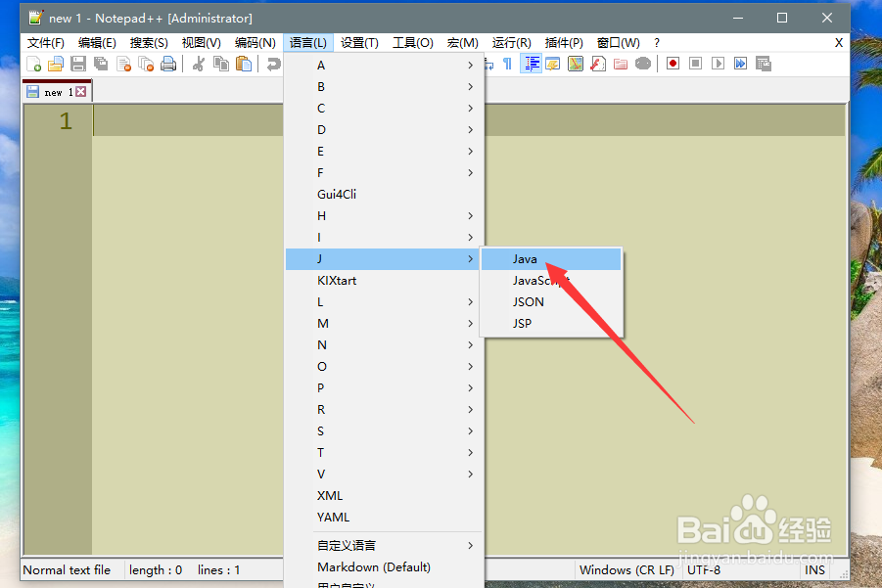The width and height of the screenshot is (882, 588).
Task: Open the Document Map toolbar icon
Action: pos(576,65)
